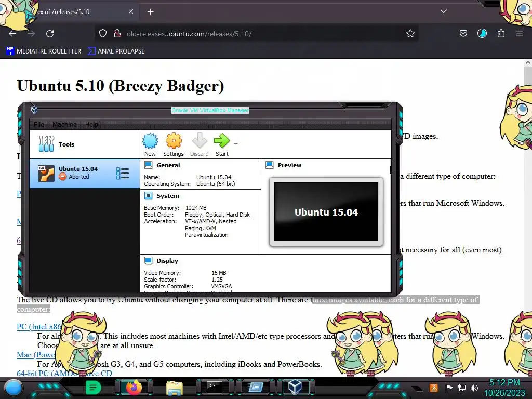This screenshot has width=532, height=399.
Task: Click Base Memory value 1024 MB
Action: click(196, 208)
